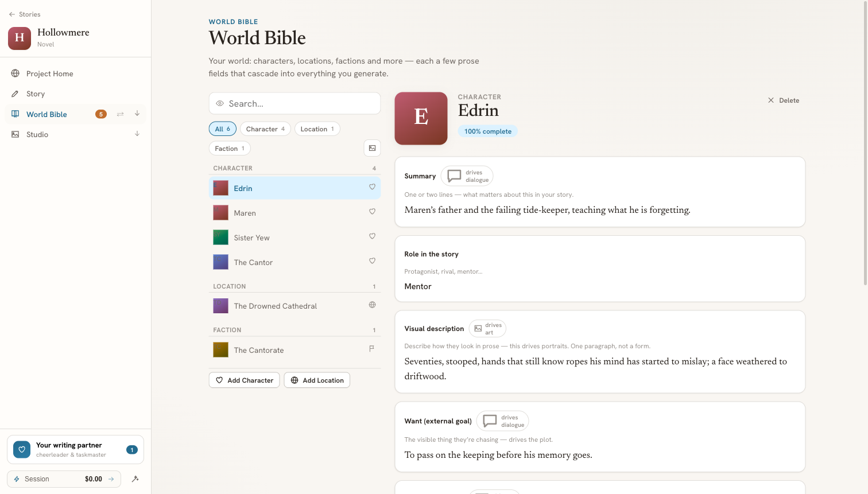Click in the Search field
Screen dimensions: 868x494
[x=294, y=103]
